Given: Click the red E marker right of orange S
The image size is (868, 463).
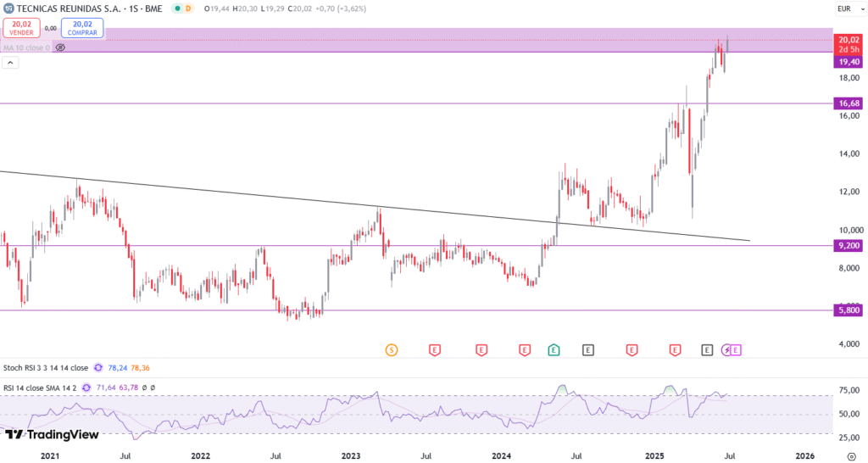Looking at the screenshot, I should point(435,350).
